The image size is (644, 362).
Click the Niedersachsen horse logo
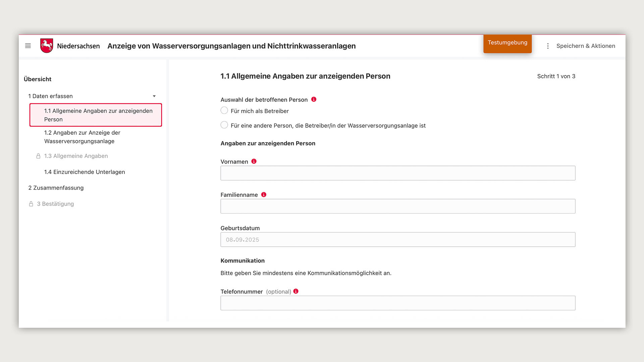[x=47, y=46]
